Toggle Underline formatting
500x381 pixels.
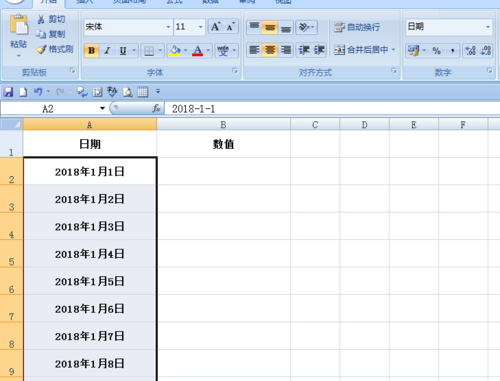[x=123, y=51]
